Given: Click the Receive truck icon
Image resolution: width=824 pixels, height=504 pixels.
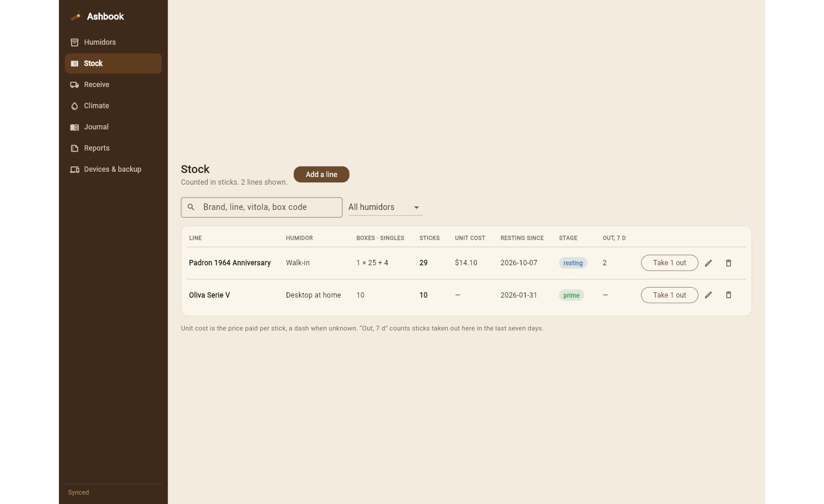Looking at the screenshot, I should [75, 85].
